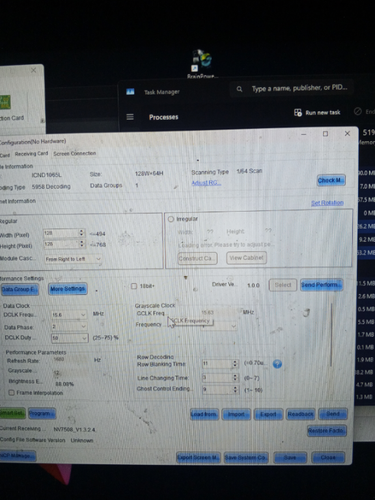Screen dimensions: 375x500
Task: Click the View Cabinet button
Action: pos(246,258)
